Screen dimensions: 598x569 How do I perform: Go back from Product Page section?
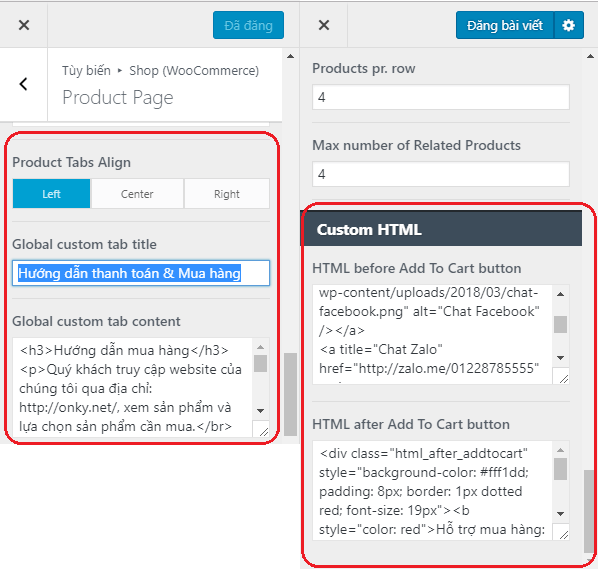coord(24,84)
